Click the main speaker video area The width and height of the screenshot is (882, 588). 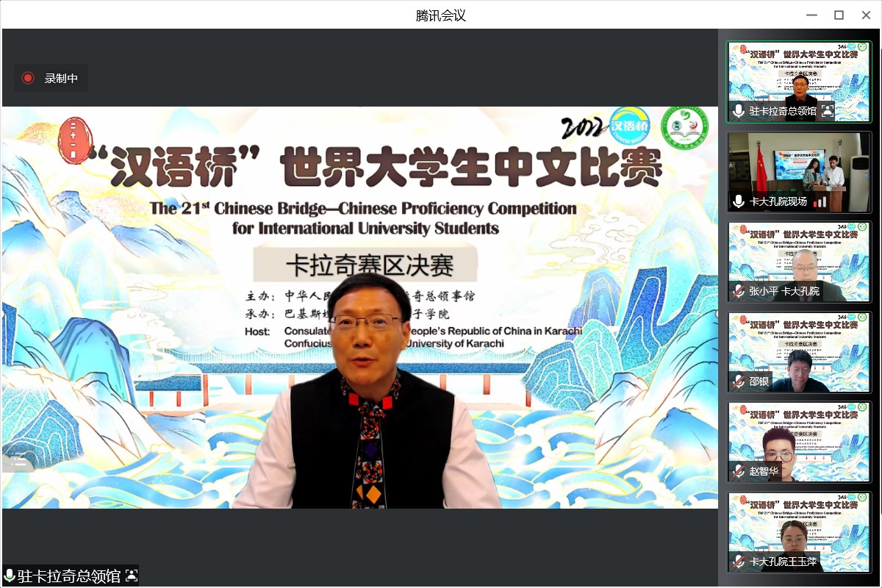359,307
